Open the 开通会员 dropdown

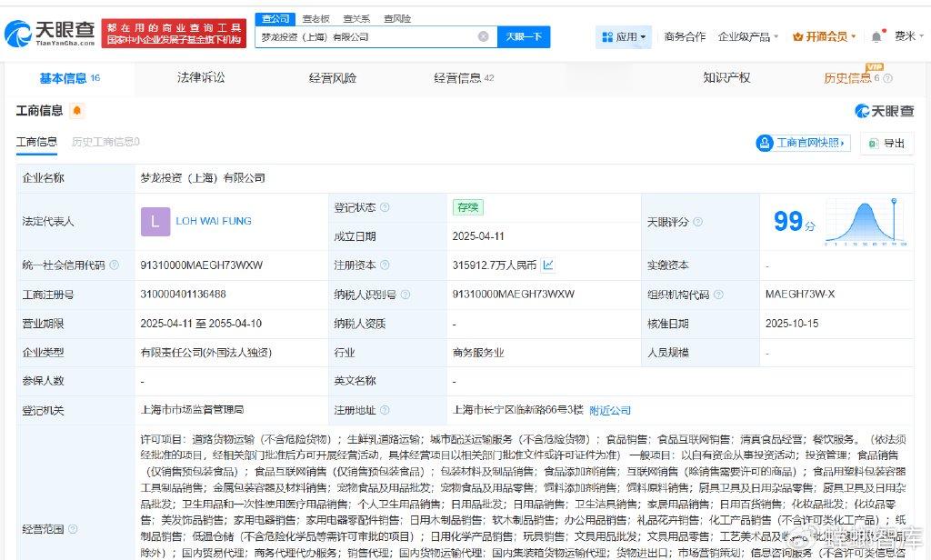tap(824, 37)
